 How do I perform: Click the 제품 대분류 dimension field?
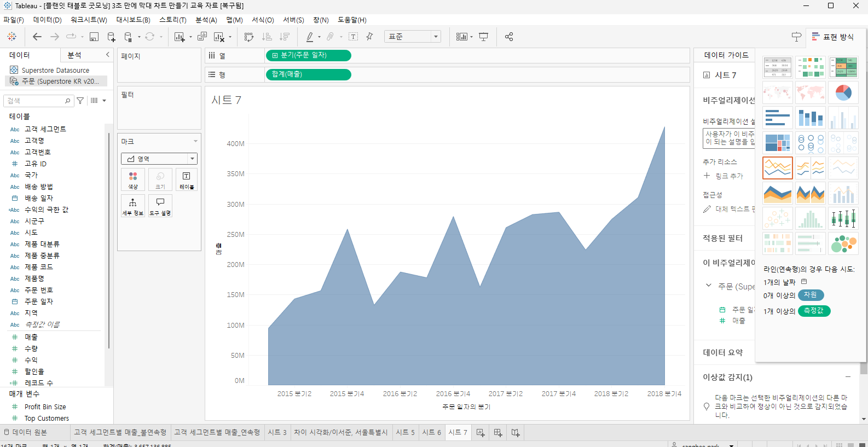click(42, 244)
